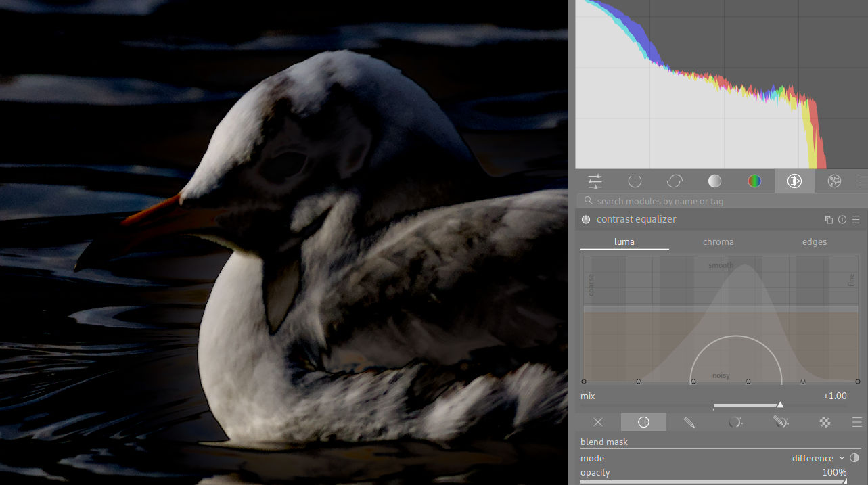
Task: Select parametric mask blending icon
Action: 735,422
